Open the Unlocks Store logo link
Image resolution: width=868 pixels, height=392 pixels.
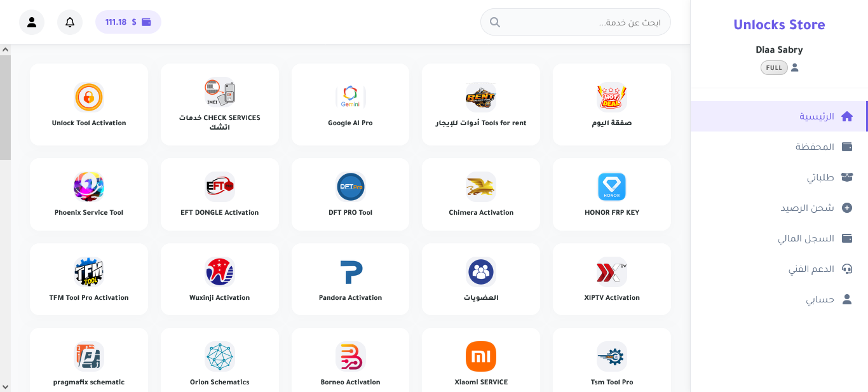coord(779,25)
